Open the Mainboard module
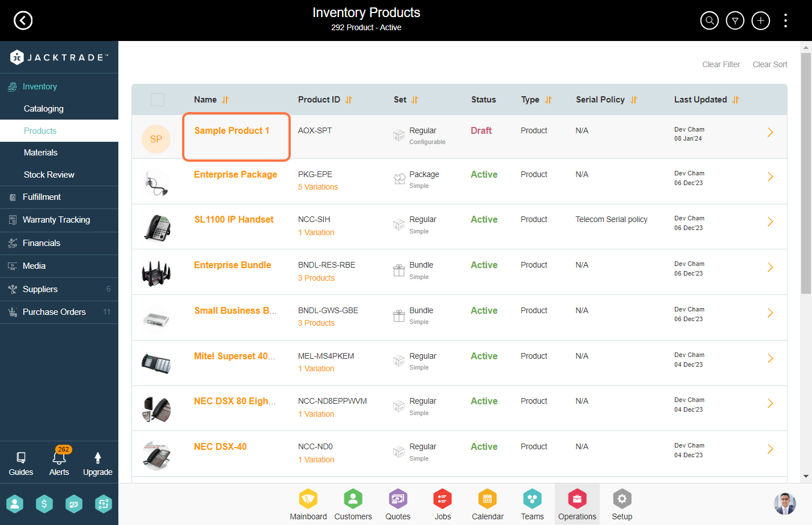 click(308, 505)
